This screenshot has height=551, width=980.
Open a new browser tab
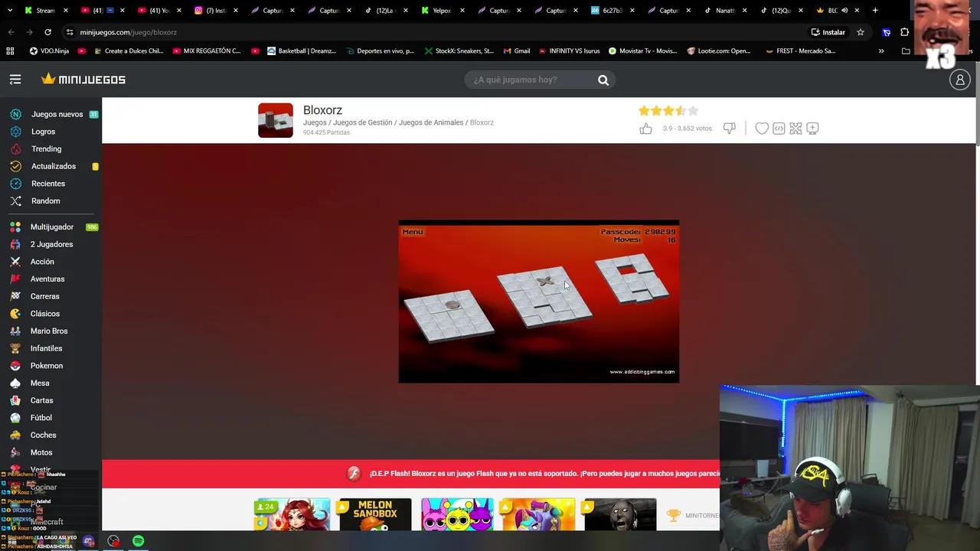coord(875,11)
